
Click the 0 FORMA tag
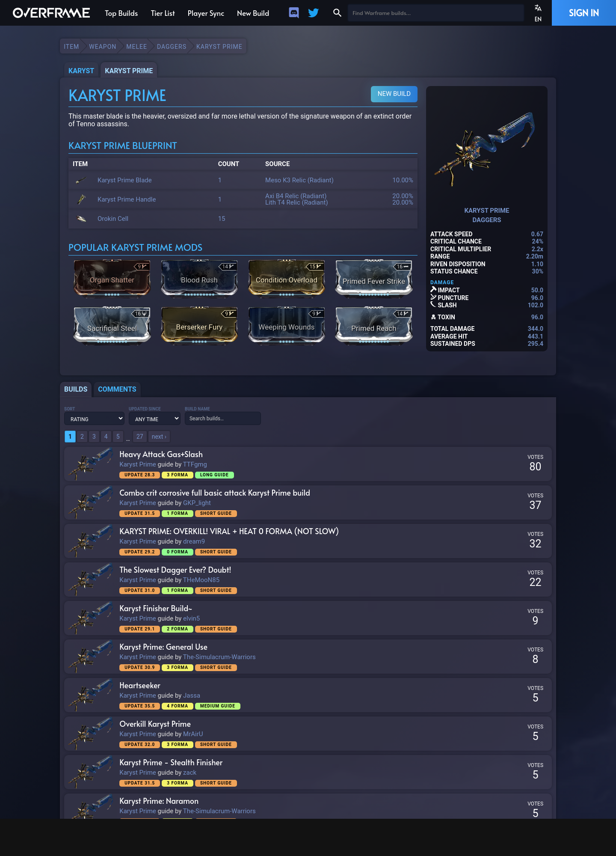[x=178, y=552]
